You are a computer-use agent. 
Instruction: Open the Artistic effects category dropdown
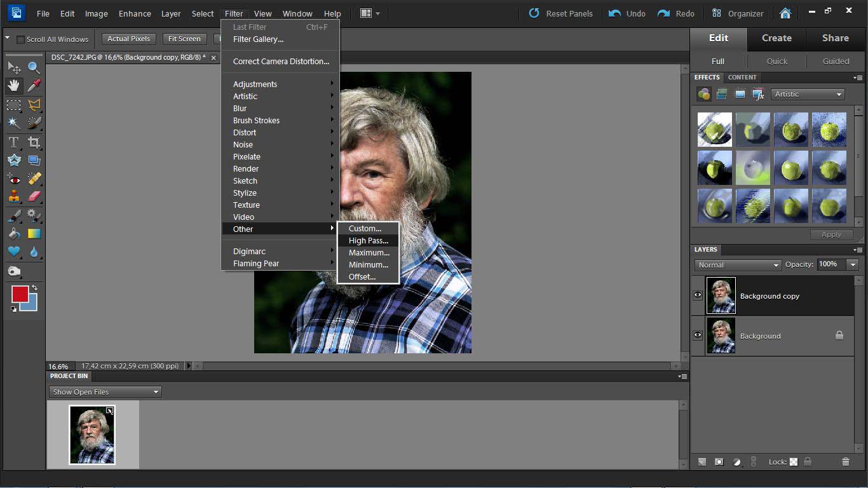tap(808, 94)
